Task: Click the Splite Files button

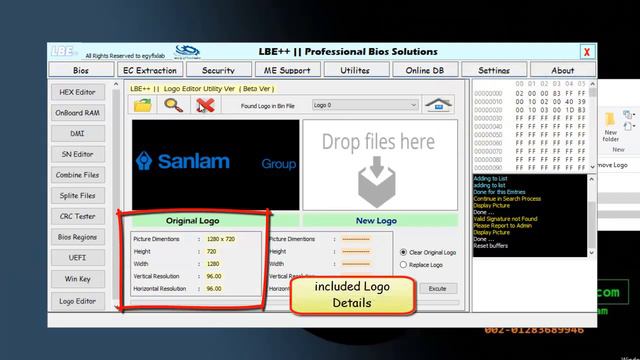Action: click(x=78, y=196)
